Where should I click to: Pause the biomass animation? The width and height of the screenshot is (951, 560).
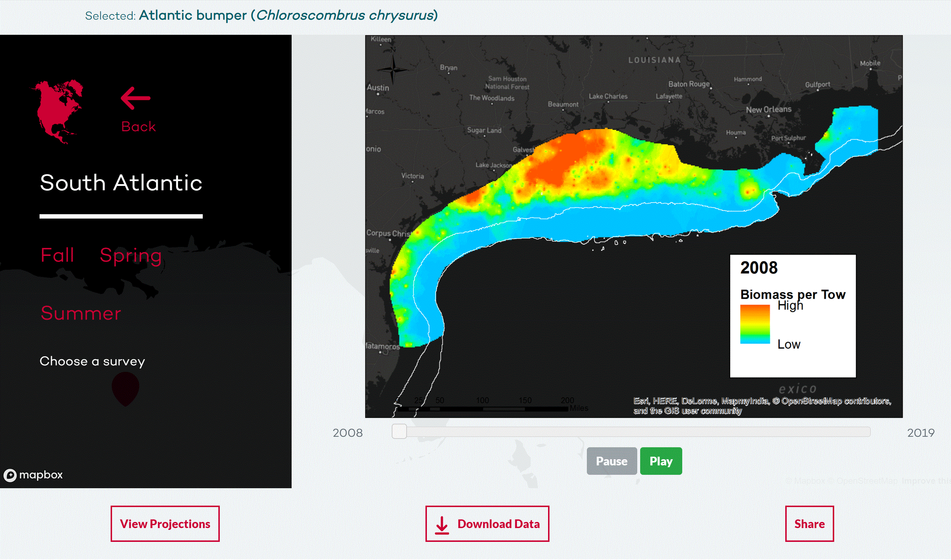tap(612, 461)
